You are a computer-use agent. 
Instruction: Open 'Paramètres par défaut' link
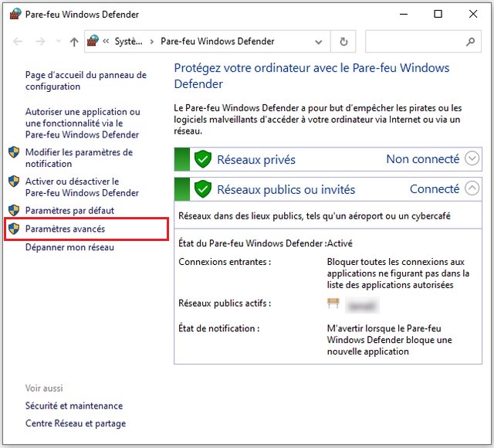tap(69, 210)
